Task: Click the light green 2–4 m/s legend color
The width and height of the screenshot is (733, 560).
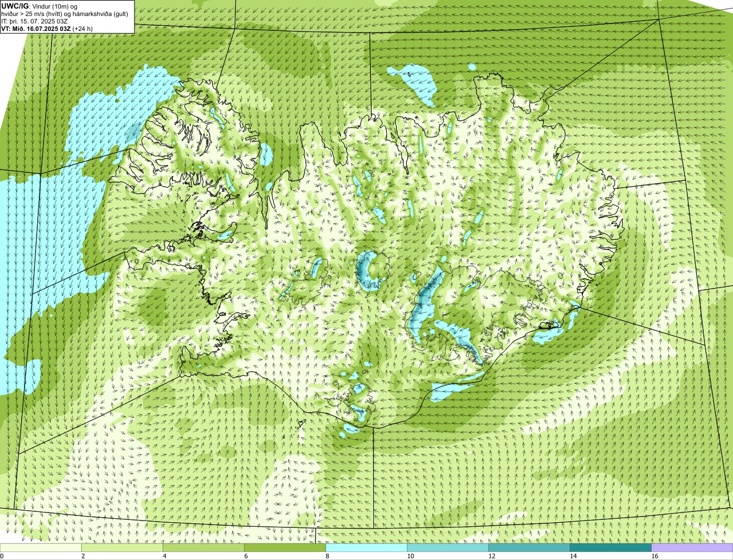Action: [122, 547]
